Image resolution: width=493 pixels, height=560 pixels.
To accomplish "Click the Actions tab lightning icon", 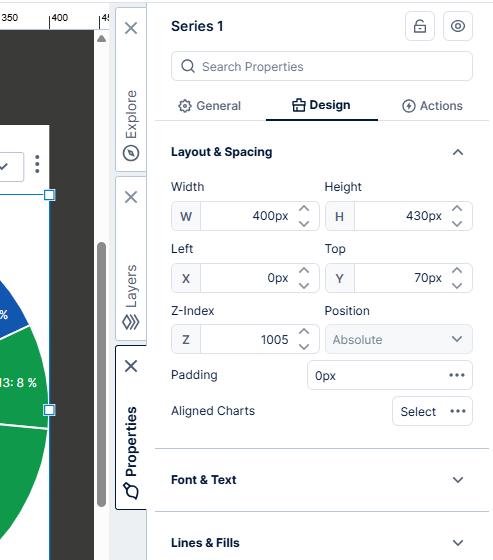I will point(409,106).
